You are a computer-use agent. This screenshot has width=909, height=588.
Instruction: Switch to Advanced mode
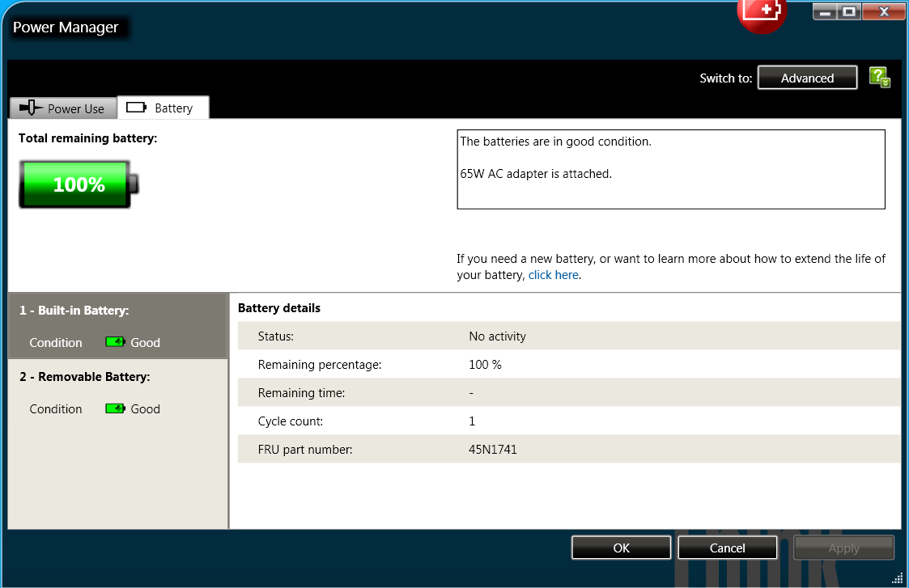807,78
